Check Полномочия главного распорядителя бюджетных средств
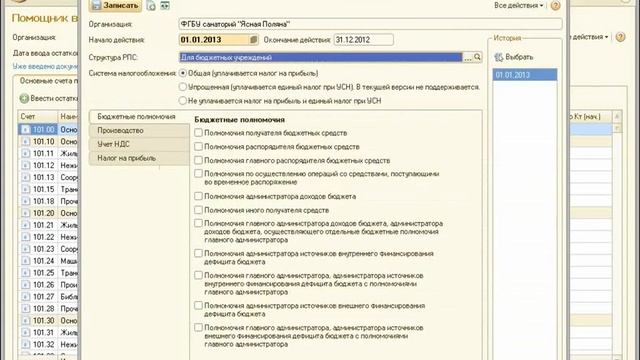This screenshot has height=360, width=640. [x=198, y=160]
